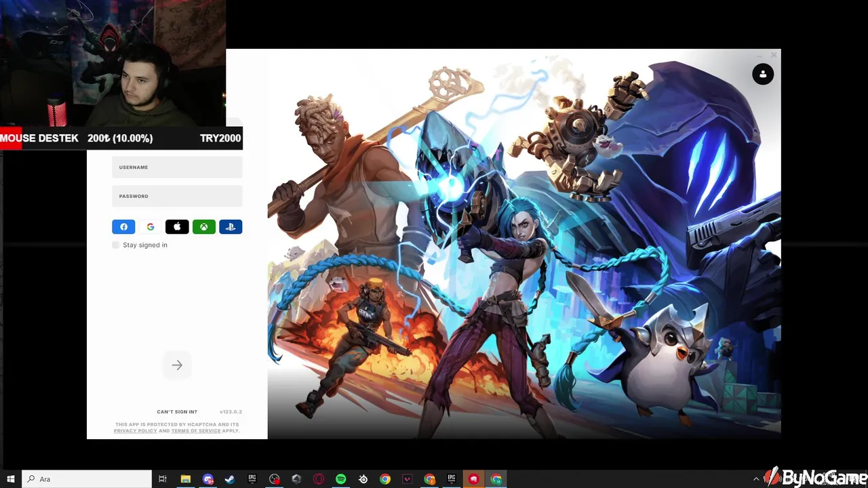Screen dimensions: 868x488
Task: Sign in with Google icon
Action: click(x=151, y=227)
